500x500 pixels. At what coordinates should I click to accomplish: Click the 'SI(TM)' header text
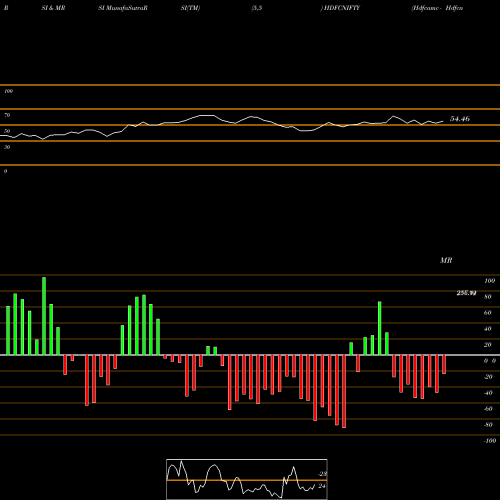[190, 8]
